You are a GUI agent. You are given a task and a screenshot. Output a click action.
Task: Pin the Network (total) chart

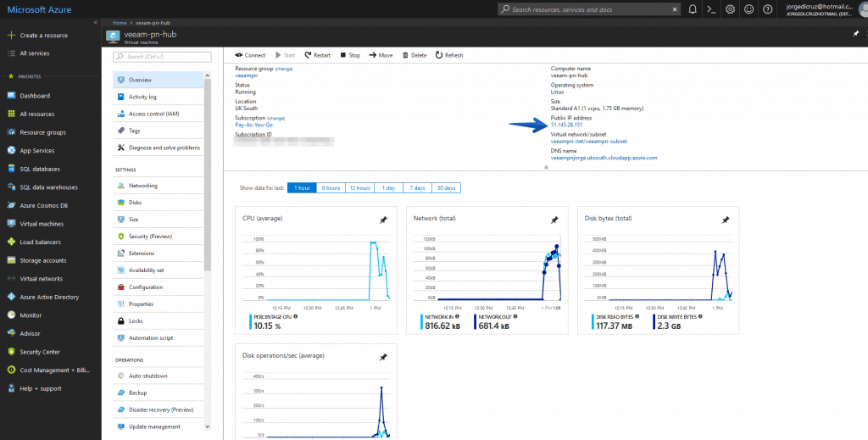tap(554, 220)
